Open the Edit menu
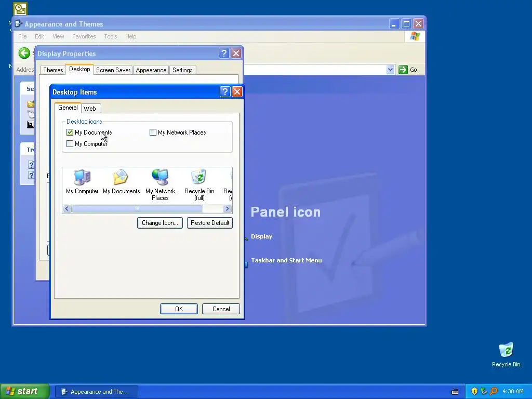 (x=39, y=36)
